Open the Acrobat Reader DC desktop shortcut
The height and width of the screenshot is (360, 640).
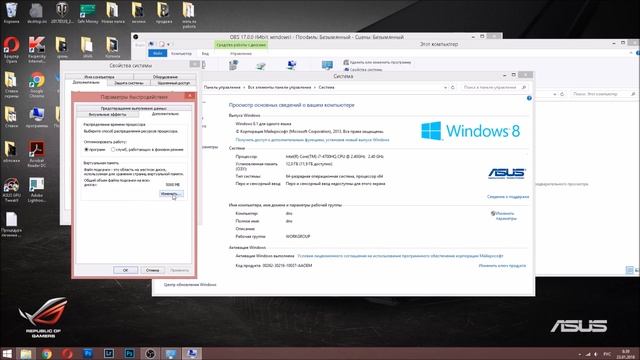37,154
